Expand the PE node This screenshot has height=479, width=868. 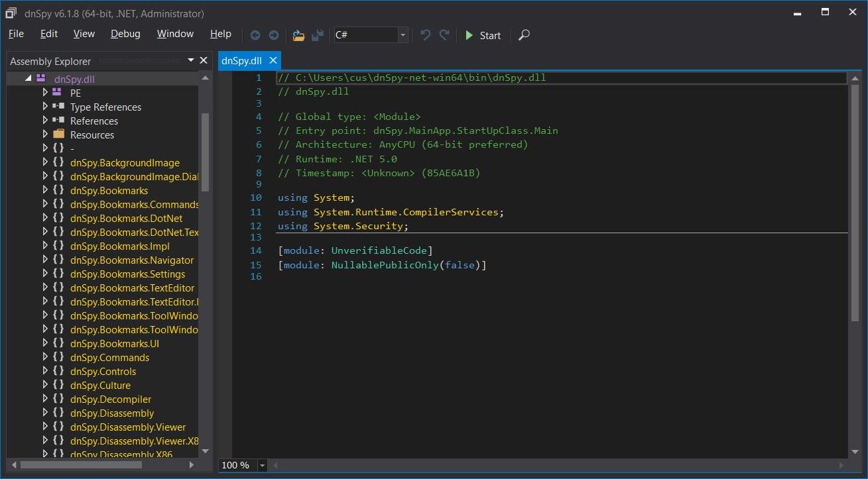point(45,92)
